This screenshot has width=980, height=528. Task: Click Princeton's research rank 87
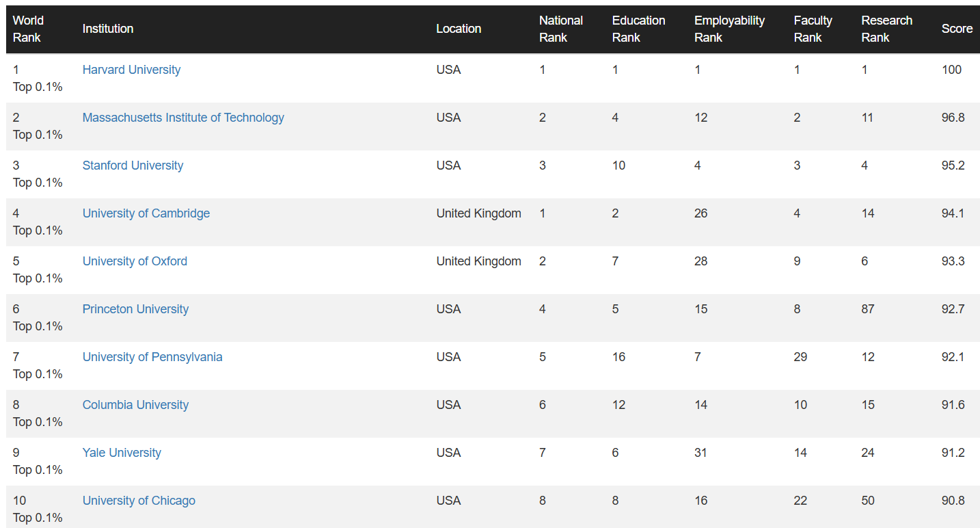pyautogui.click(x=868, y=309)
